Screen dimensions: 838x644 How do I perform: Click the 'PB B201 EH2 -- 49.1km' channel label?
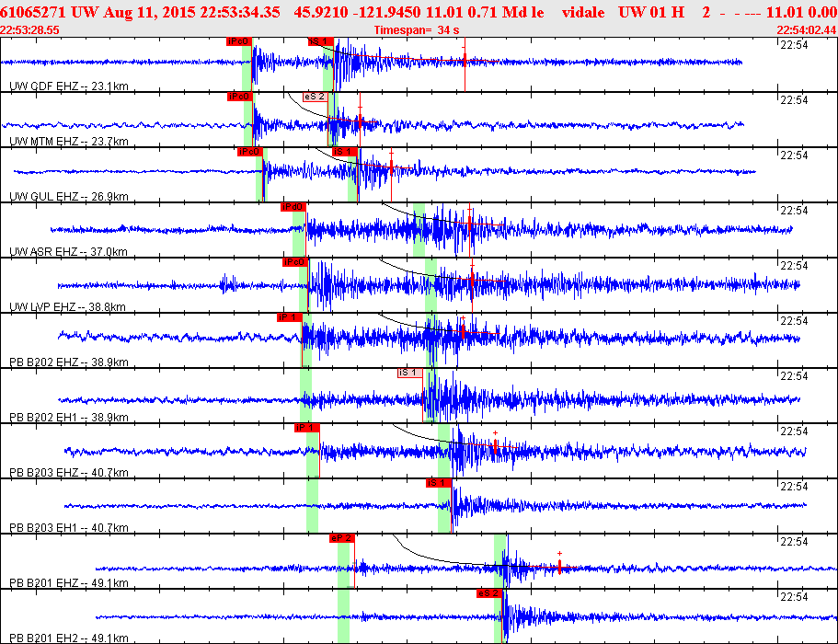(69, 638)
